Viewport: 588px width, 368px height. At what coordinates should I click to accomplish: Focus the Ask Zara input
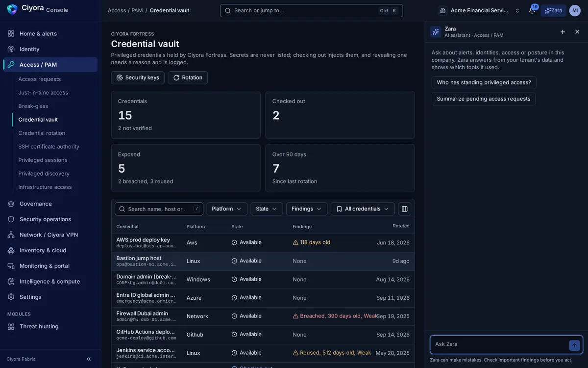coord(500,344)
